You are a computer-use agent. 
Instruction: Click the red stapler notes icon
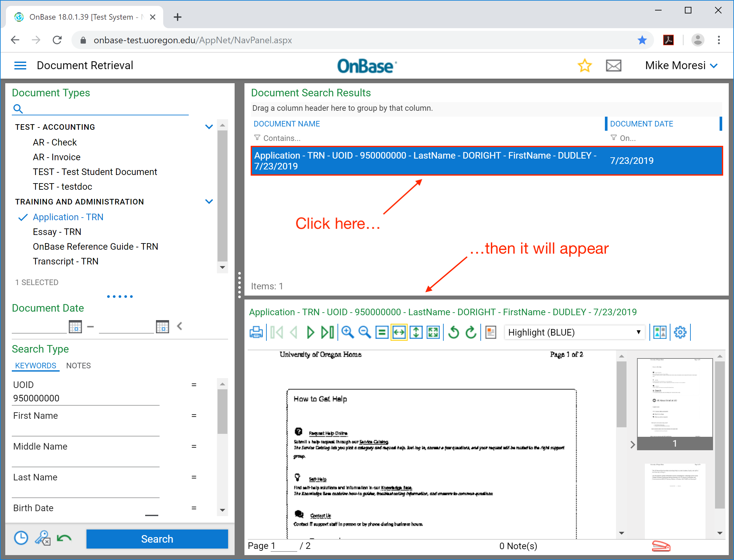tap(661, 546)
